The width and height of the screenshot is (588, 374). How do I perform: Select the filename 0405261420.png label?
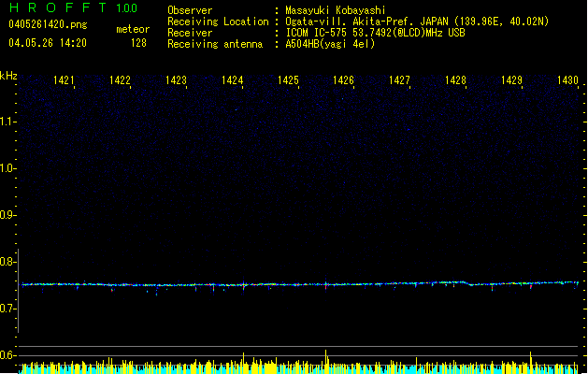pos(48,24)
